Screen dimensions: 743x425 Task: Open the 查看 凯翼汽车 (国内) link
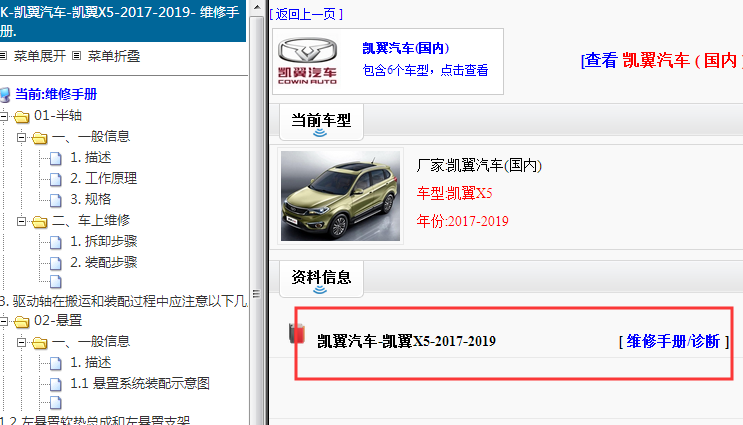click(x=661, y=60)
